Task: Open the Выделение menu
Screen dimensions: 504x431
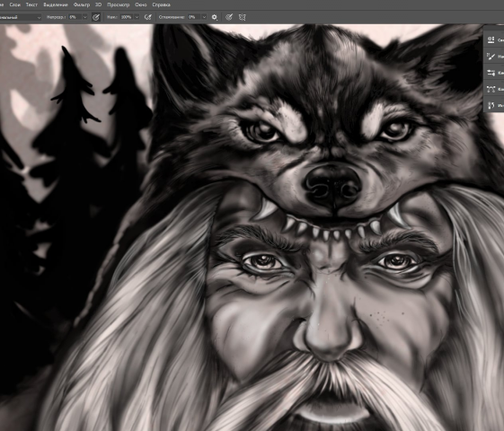Action: click(x=56, y=4)
